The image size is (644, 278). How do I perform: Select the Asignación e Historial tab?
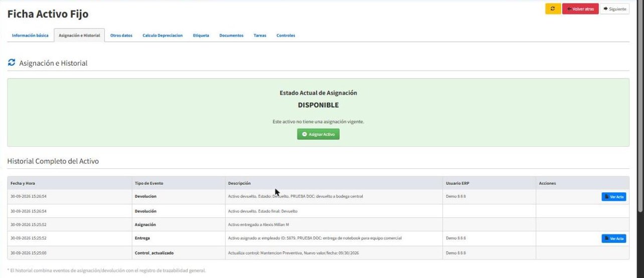point(79,36)
